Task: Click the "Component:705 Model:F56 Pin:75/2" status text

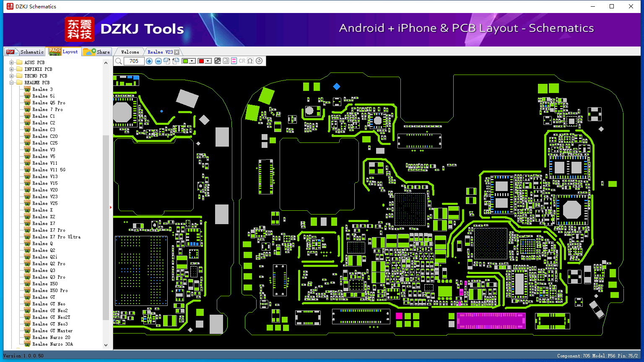Action: pyautogui.click(x=597, y=356)
